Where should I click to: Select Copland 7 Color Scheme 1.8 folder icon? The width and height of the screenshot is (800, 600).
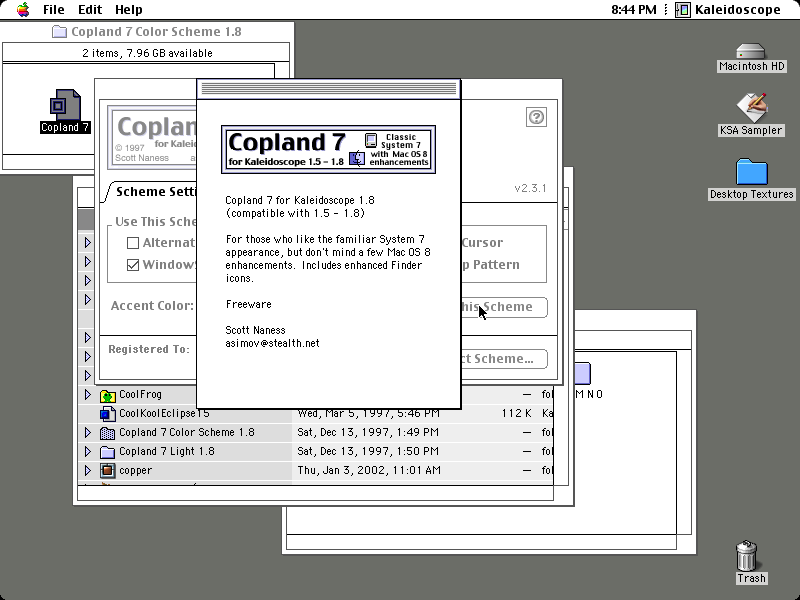pos(108,433)
